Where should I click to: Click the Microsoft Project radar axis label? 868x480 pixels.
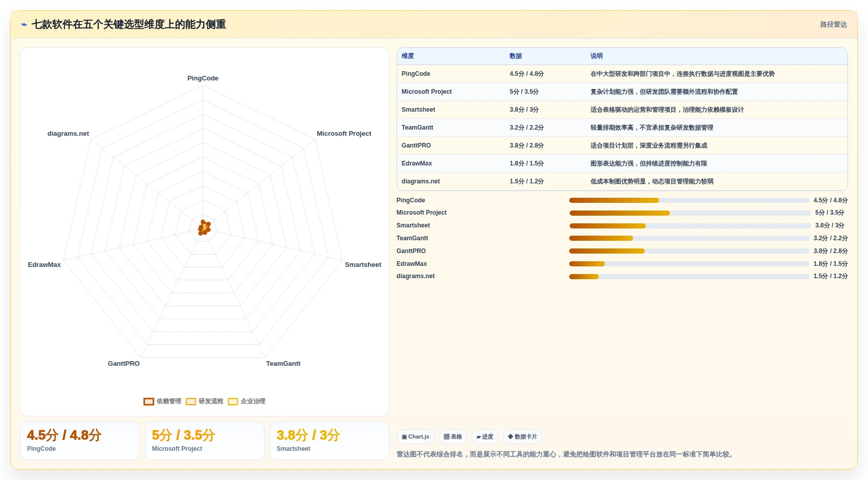pyautogui.click(x=344, y=134)
